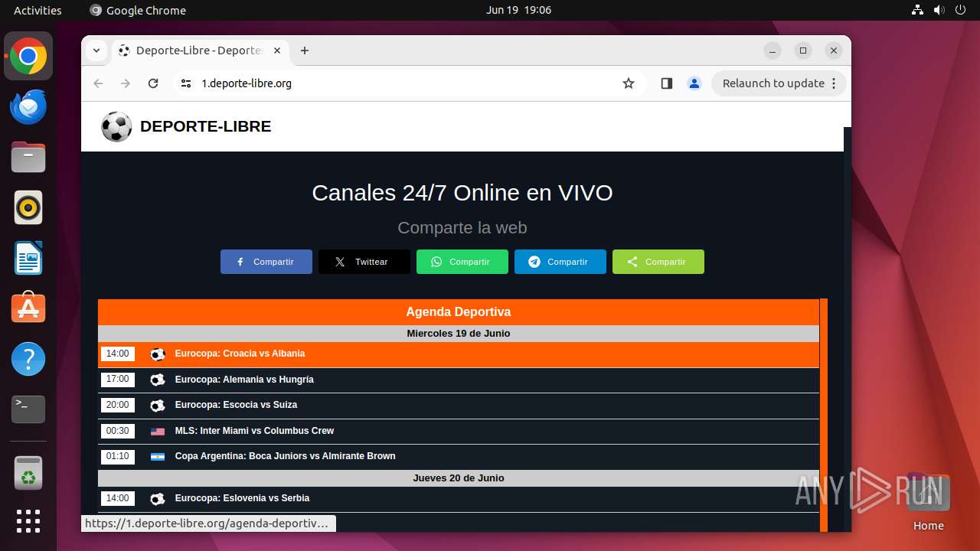The height and width of the screenshot is (551, 980).
Task: Open the clock and calendar panel
Action: [x=518, y=10]
